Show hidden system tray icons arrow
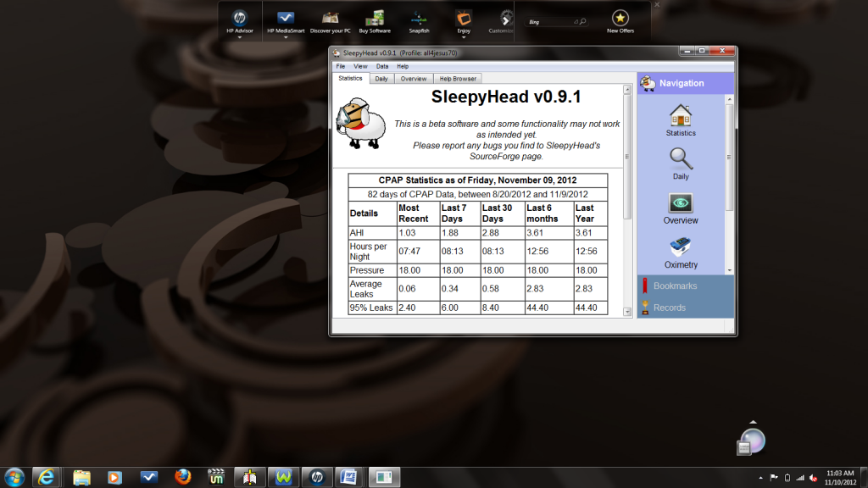868x488 pixels. (760, 478)
